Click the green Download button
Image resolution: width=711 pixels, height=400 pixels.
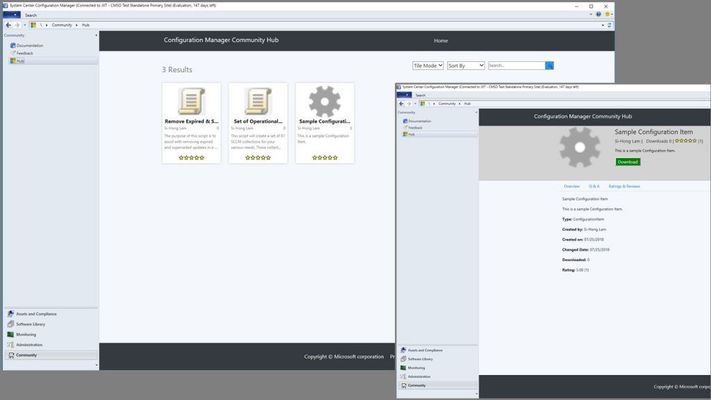(x=628, y=162)
